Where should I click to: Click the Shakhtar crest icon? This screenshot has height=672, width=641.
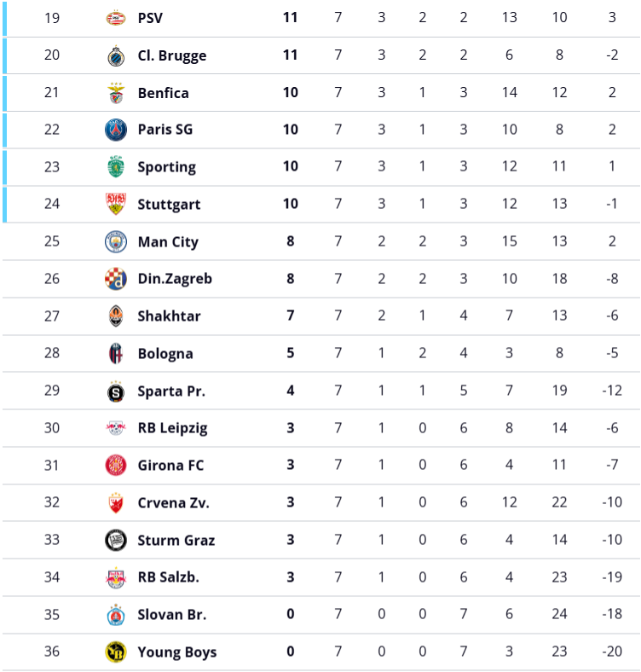pos(115,316)
